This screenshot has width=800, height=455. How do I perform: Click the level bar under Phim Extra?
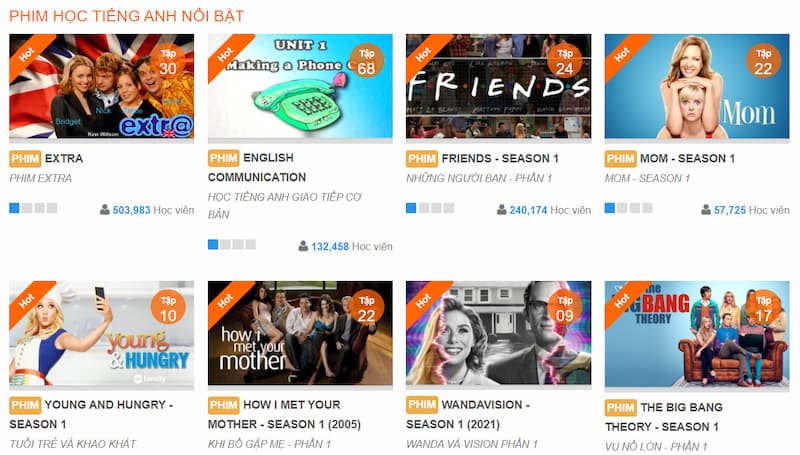(x=33, y=208)
